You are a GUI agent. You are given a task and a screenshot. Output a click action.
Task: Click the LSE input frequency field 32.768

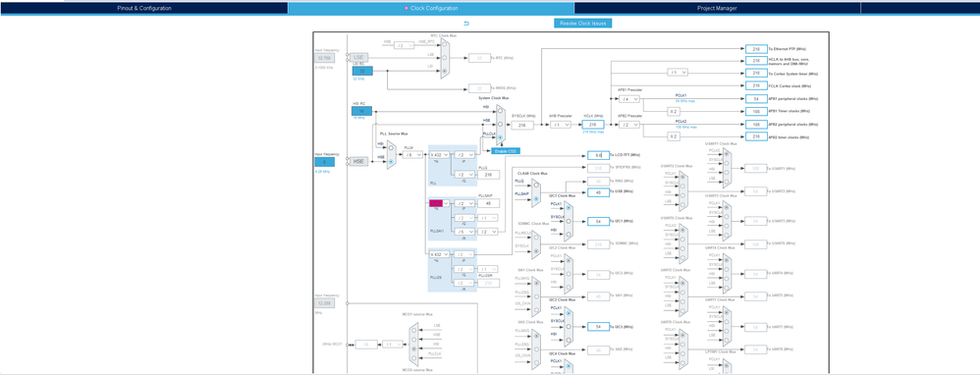[x=324, y=58]
